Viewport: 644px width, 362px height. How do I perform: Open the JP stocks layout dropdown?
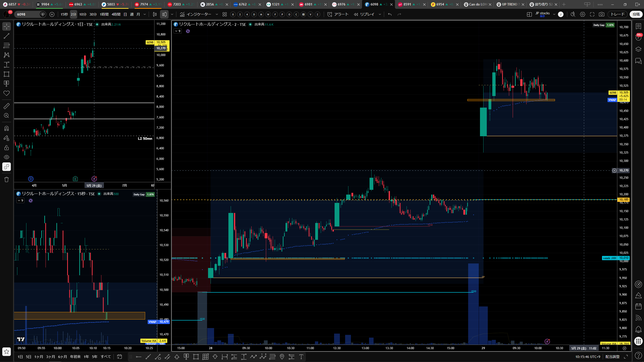(554, 14)
